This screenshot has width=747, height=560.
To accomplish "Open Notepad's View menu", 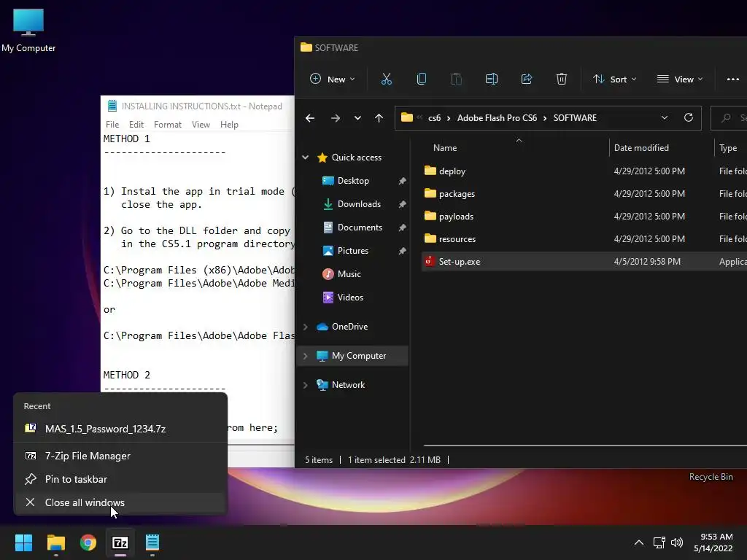I will click(x=201, y=124).
